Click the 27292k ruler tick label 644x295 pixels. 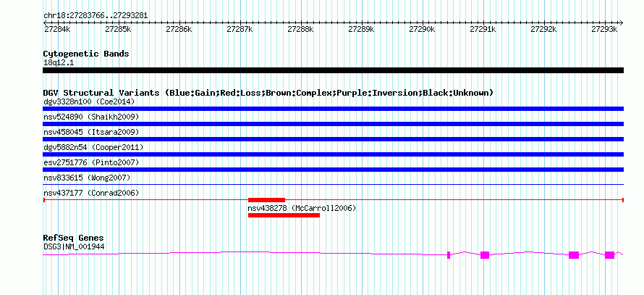(x=543, y=29)
